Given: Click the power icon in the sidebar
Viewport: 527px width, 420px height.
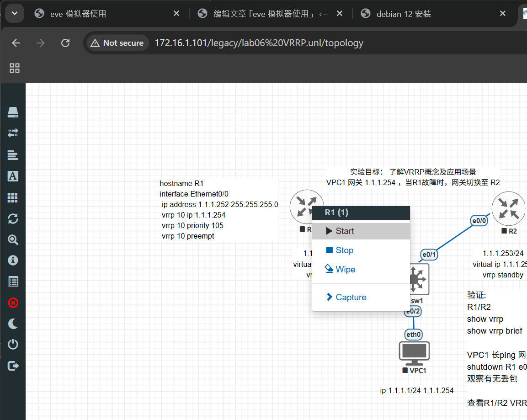Looking at the screenshot, I should tap(13, 344).
